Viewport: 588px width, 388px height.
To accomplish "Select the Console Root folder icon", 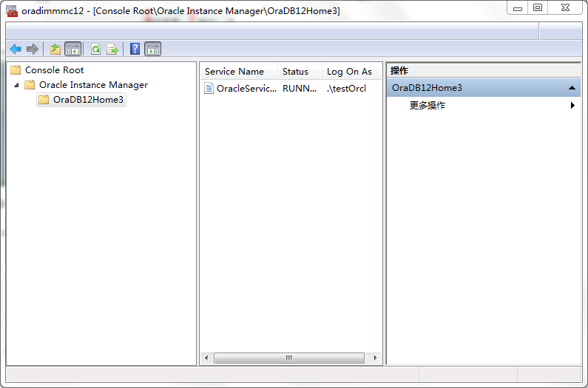I will click(x=16, y=70).
